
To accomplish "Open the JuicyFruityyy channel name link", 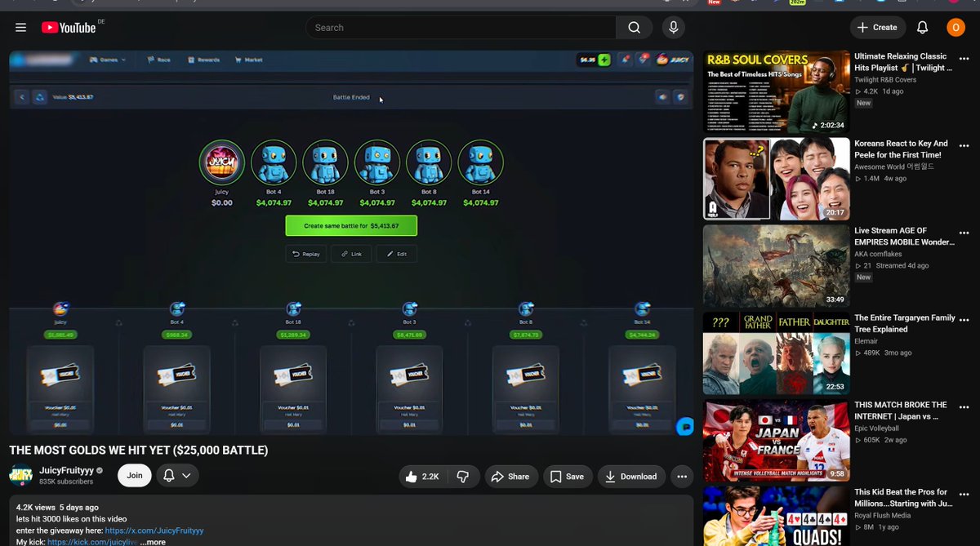I will (66, 471).
